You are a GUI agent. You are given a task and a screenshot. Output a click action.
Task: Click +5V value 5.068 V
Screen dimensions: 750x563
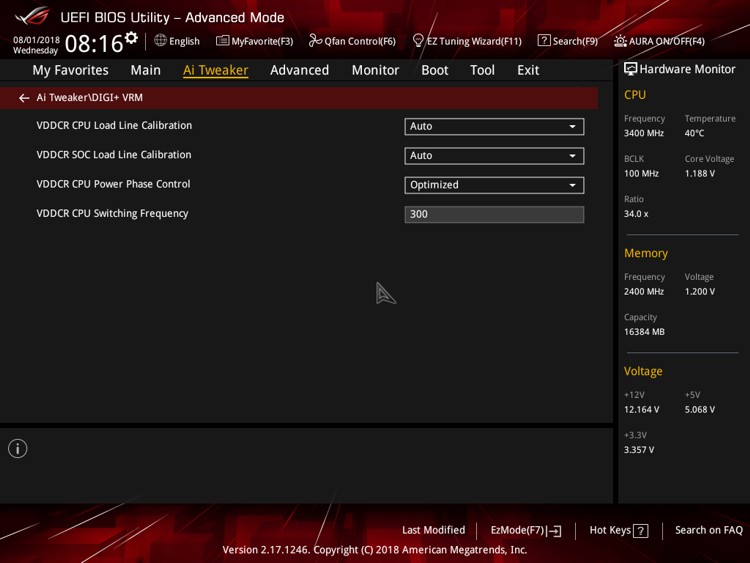point(700,409)
